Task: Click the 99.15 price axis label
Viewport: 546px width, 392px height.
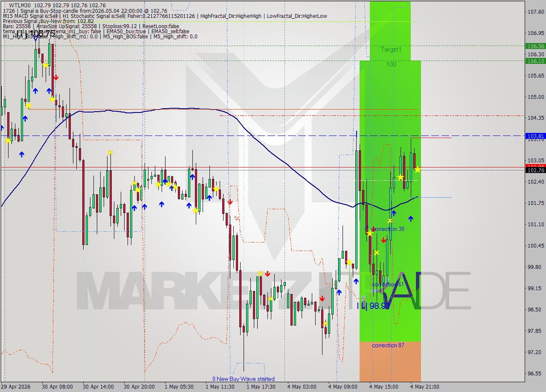Action: coord(535,288)
